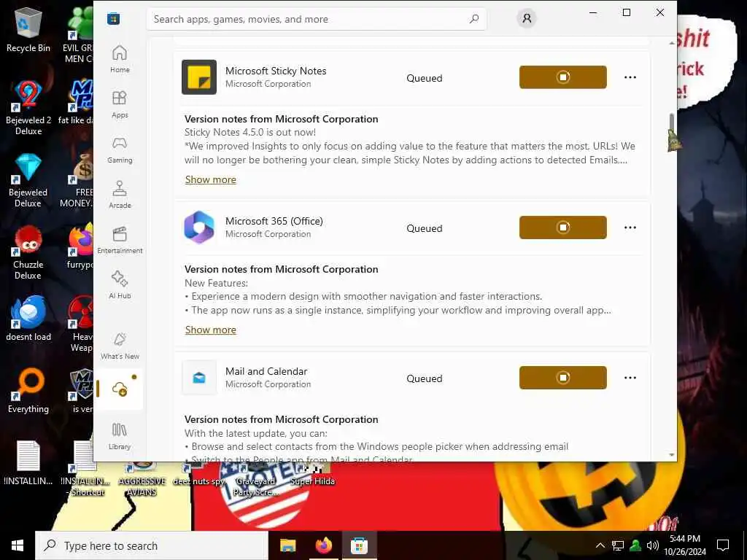Go to Apps section in sidebar
This screenshot has height=560, width=747.
tap(120, 104)
